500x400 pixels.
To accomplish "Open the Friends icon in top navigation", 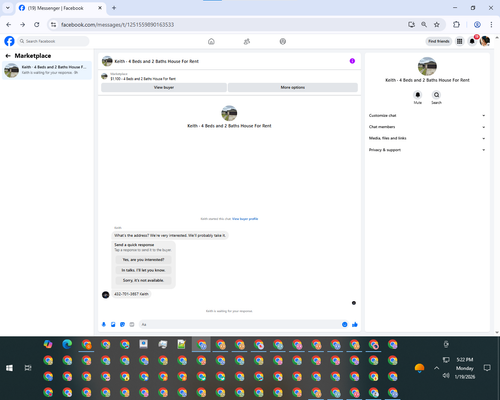I will [x=247, y=41].
